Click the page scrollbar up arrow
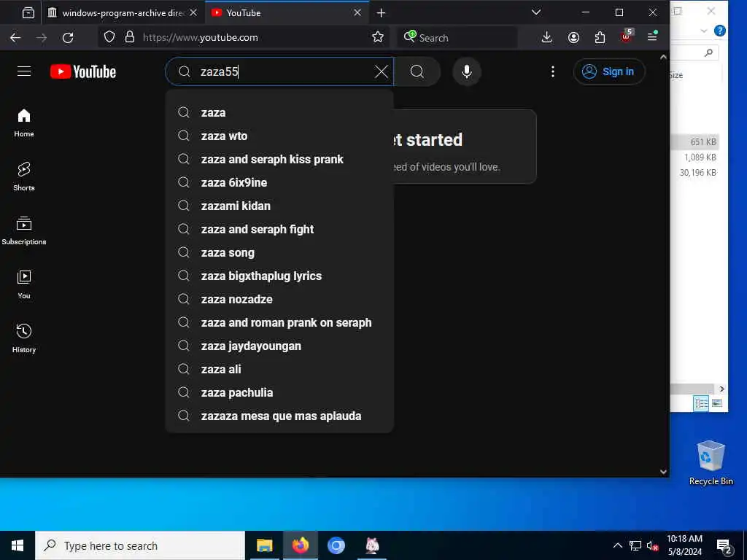The height and width of the screenshot is (560, 747). (663, 57)
